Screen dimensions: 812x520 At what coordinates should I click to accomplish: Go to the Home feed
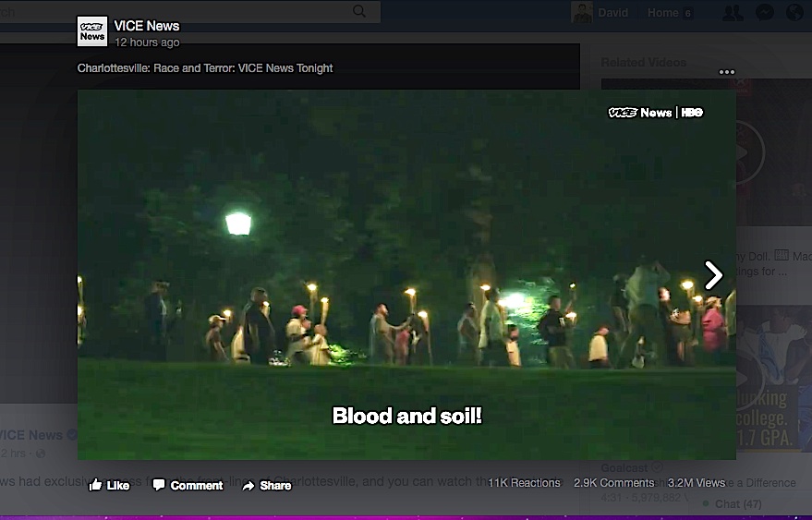[662, 12]
